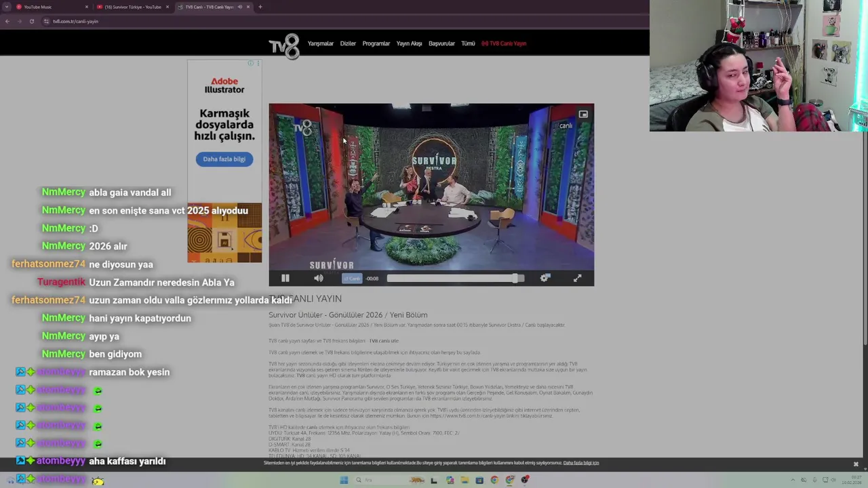Image resolution: width=868 pixels, height=488 pixels.
Task: Open the clock and date panel
Action: pyautogui.click(x=852, y=480)
